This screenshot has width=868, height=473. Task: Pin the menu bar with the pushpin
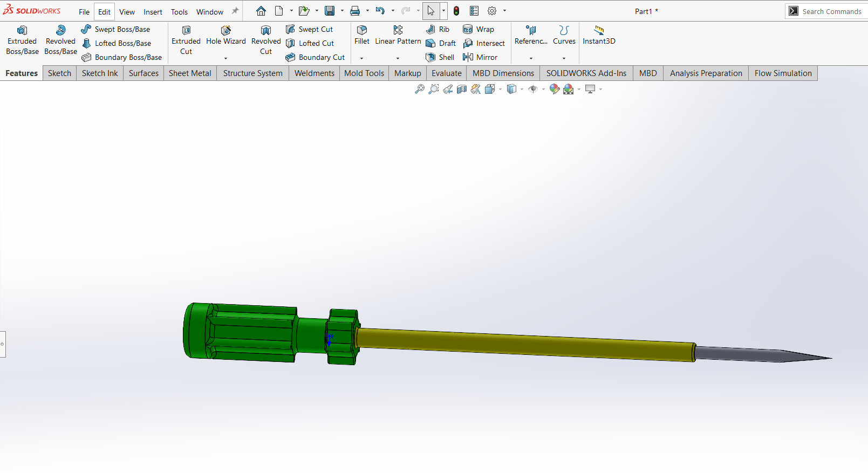point(235,11)
